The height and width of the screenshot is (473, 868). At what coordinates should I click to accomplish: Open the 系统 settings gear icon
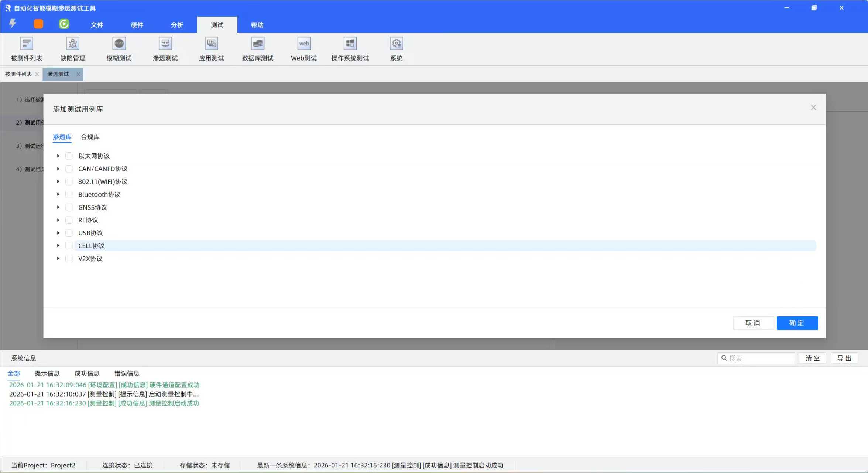(396, 44)
